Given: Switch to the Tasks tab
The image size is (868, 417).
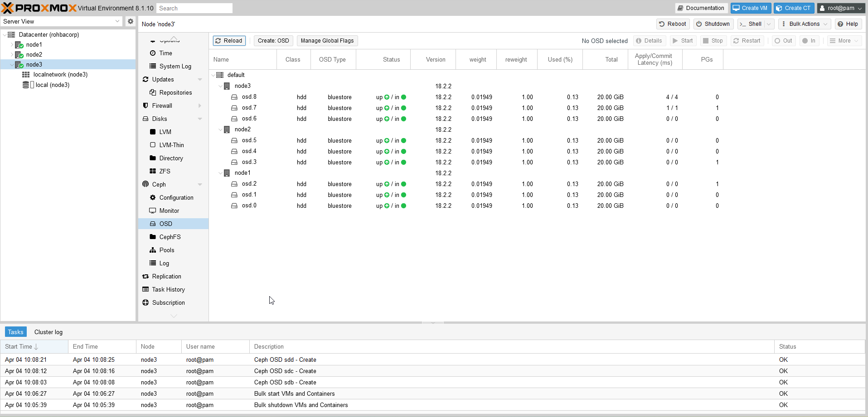Looking at the screenshot, I should pyautogui.click(x=15, y=332).
